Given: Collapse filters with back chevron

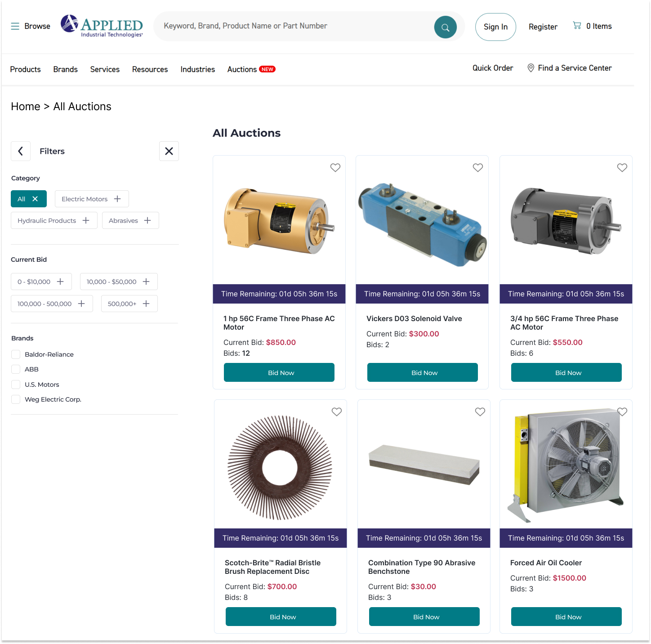Looking at the screenshot, I should coord(21,151).
